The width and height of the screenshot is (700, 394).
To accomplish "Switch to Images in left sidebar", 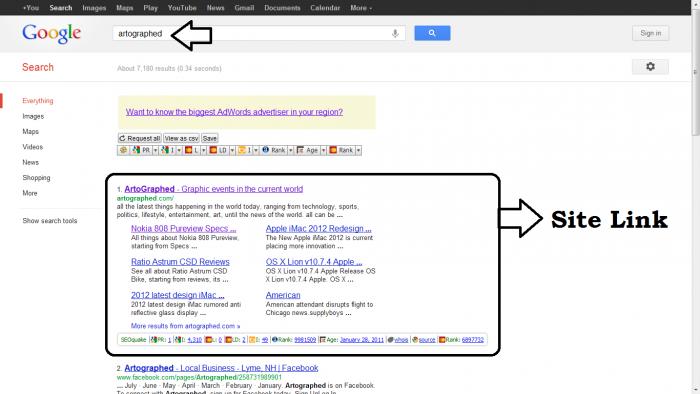I will click(x=33, y=116).
